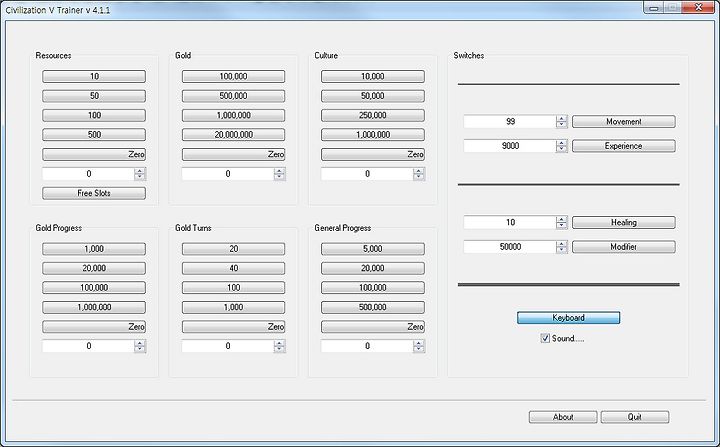Viewport: 720px width, 447px height.
Task: Set Gold Turns to 1,000
Action: (x=233, y=307)
